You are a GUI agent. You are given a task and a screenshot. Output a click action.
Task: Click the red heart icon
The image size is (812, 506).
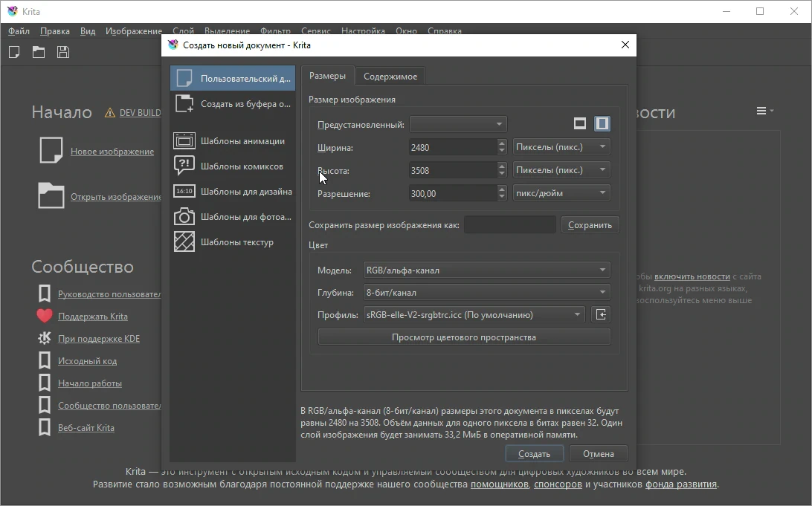point(45,316)
